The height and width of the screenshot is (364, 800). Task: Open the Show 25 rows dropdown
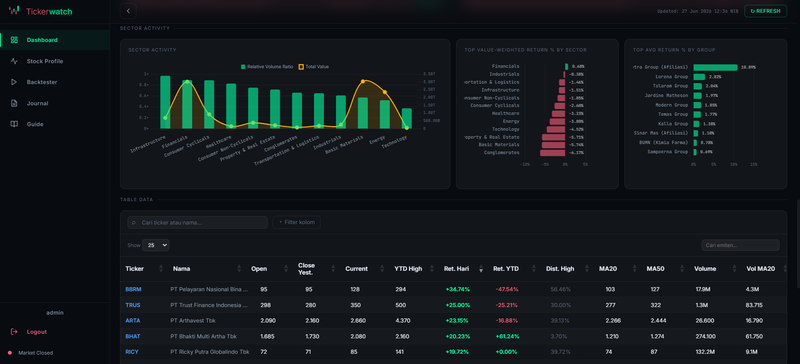[156, 245]
